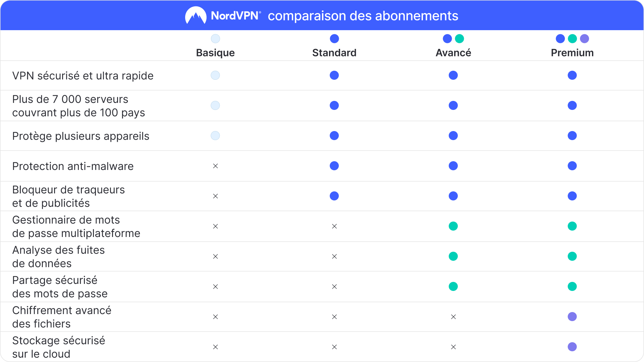The width and height of the screenshot is (644, 362).
Task: Select the Basique plan column header
Action: 215,53
